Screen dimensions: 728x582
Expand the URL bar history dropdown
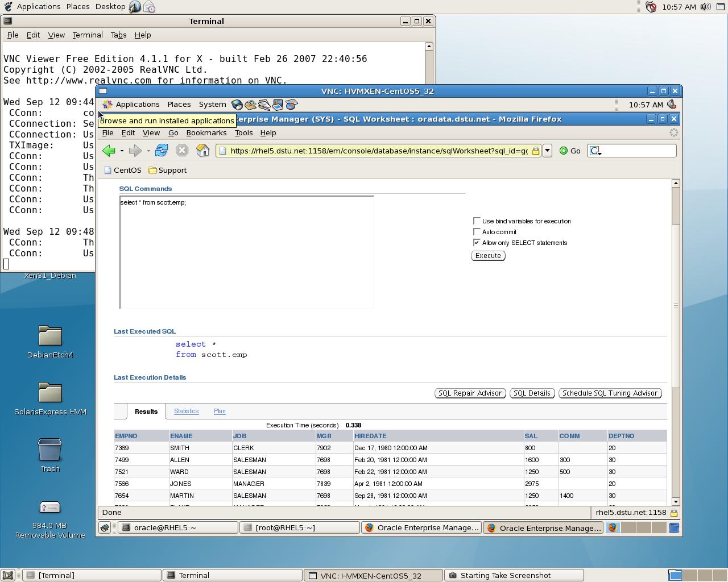point(547,151)
